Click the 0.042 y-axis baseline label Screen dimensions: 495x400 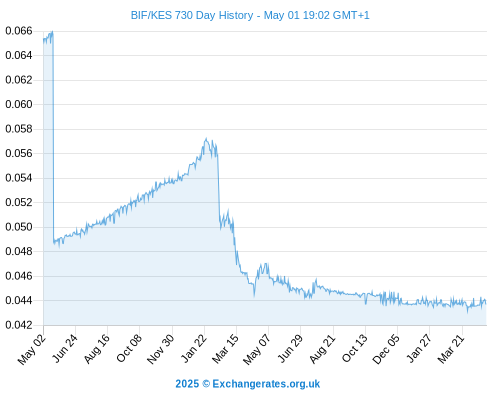19,325
